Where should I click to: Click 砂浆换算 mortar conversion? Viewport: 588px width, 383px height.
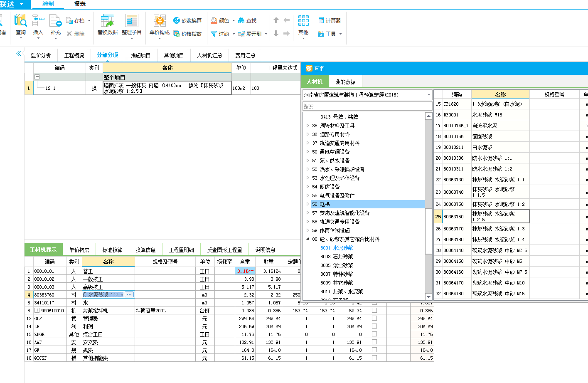[187, 20]
